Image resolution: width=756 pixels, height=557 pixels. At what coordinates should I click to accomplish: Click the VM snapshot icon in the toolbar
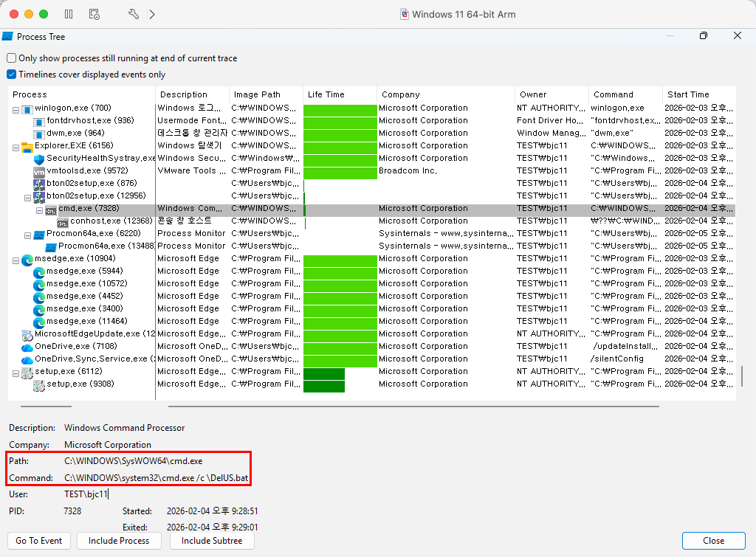(94, 14)
